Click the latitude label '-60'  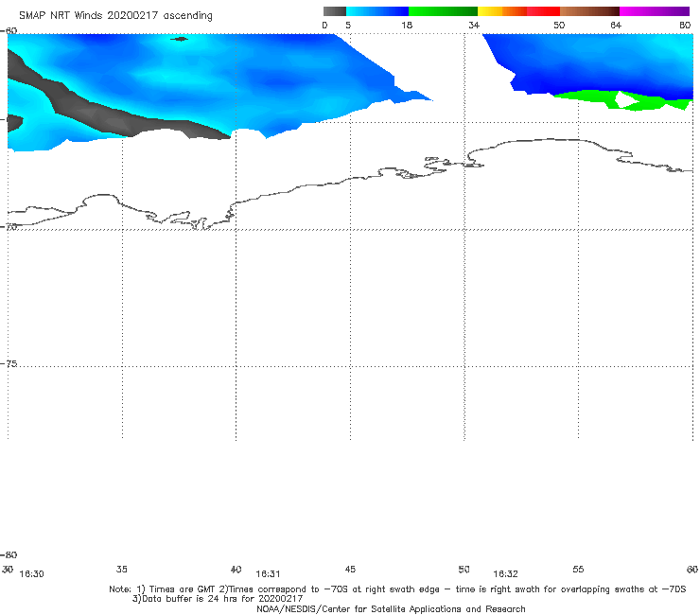point(9,30)
